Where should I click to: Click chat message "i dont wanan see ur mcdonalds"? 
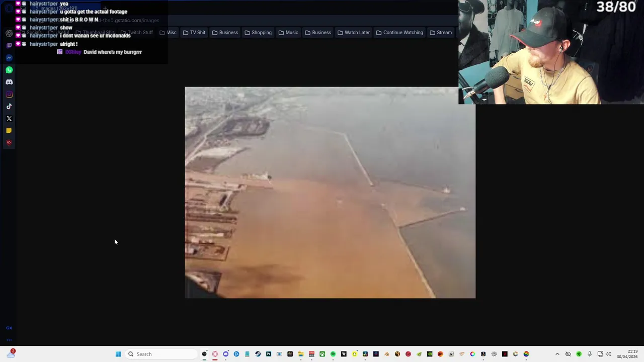(95, 36)
